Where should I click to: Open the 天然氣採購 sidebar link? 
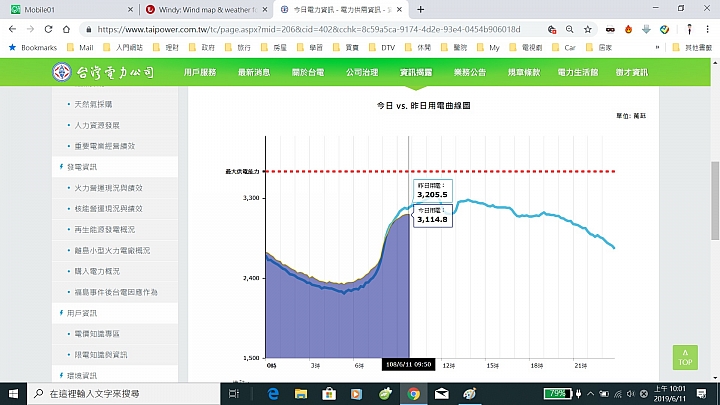93,104
